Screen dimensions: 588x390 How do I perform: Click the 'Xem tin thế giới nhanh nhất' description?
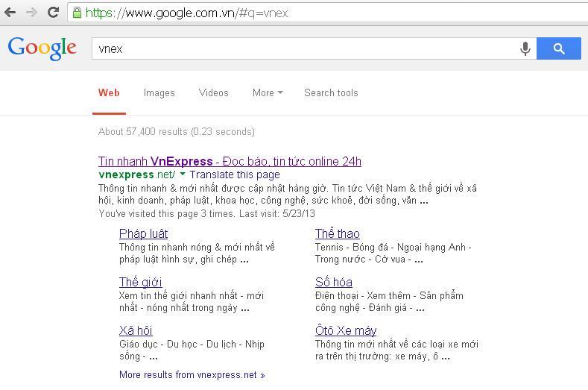[192, 302]
